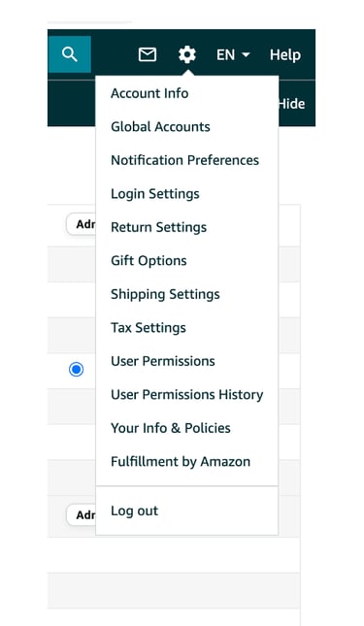Choose Shipping Settings

[x=165, y=295]
